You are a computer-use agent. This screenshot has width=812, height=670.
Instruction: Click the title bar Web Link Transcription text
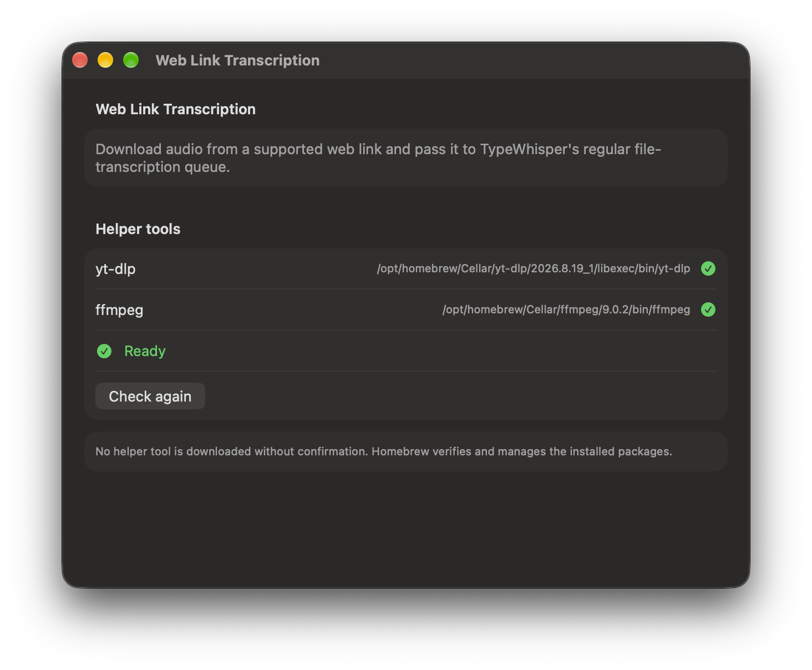237,60
